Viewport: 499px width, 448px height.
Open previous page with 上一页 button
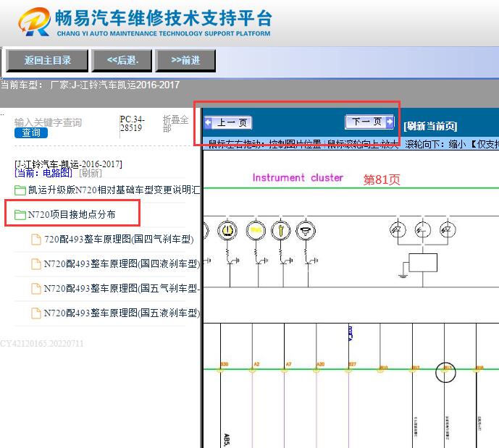(228, 122)
